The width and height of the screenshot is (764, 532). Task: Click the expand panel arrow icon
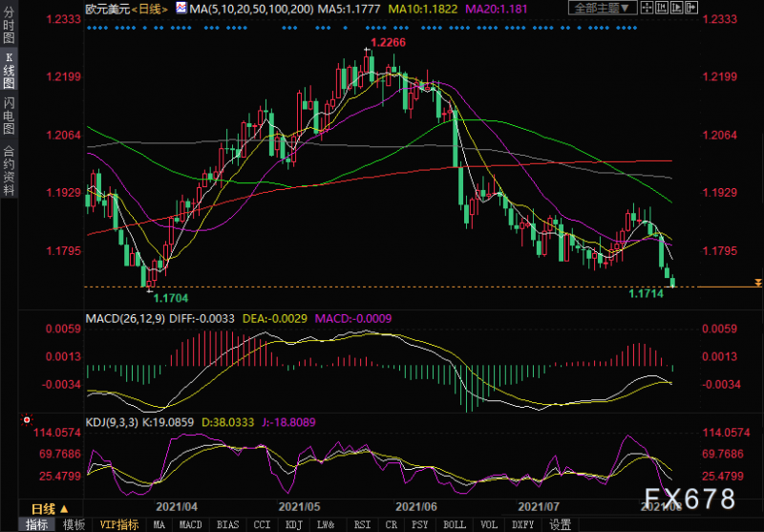click(x=691, y=8)
